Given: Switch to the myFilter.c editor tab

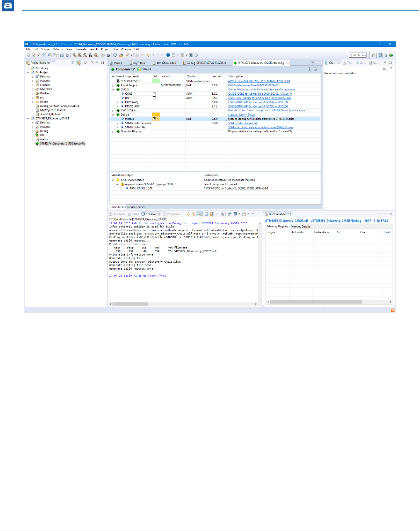Looking at the screenshot, I should click(139, 63).
